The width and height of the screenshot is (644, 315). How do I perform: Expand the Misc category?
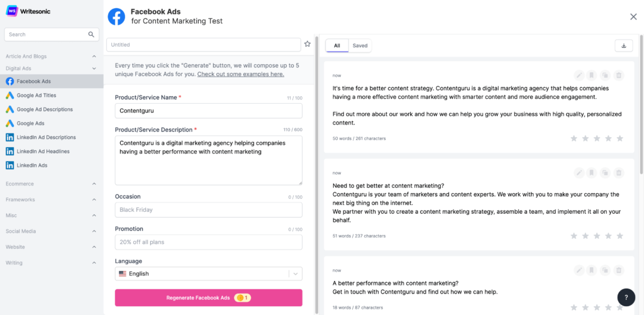click(94, 216)
